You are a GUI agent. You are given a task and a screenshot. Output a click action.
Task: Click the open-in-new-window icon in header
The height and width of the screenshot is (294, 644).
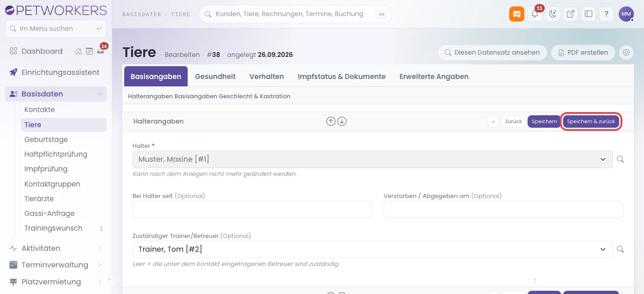pyautogui.click(x=570, y=14)
